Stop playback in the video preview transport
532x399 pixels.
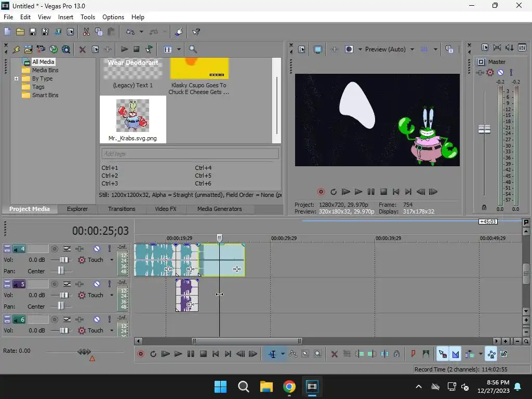tap(384, 192)
